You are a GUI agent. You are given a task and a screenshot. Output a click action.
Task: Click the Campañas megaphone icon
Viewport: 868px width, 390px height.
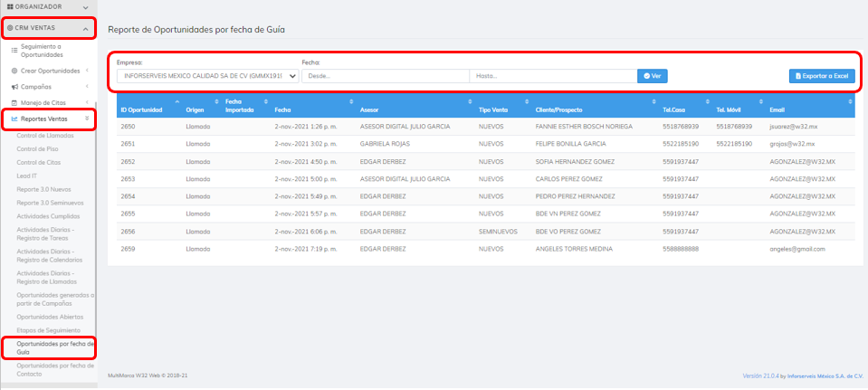pos(14,87)
